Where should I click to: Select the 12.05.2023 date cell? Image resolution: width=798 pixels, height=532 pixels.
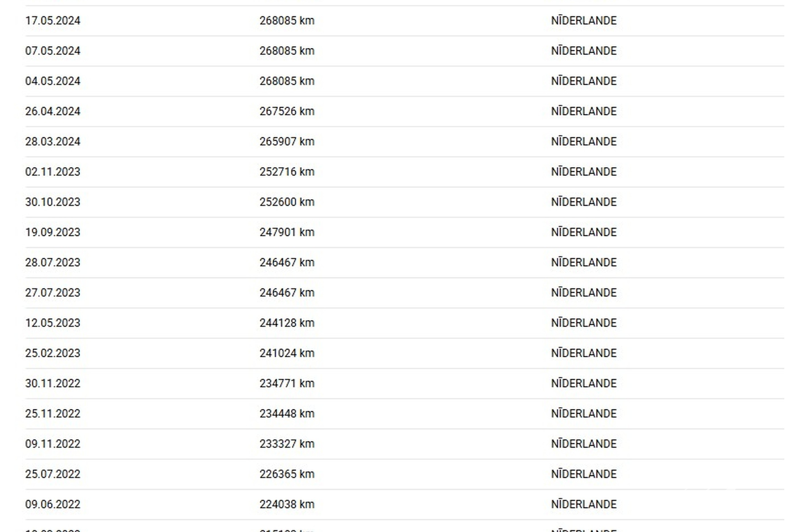coord(53,323)
